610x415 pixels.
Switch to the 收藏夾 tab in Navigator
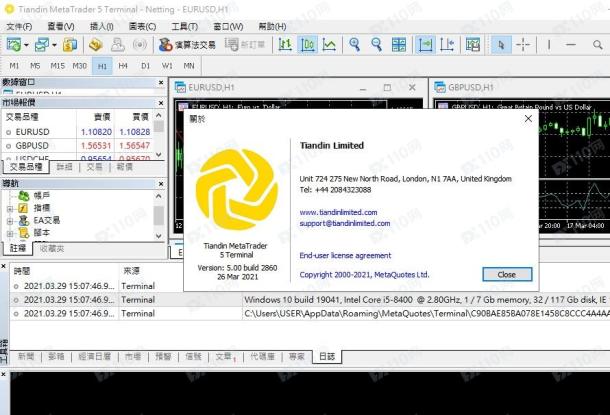coord(52,249)
